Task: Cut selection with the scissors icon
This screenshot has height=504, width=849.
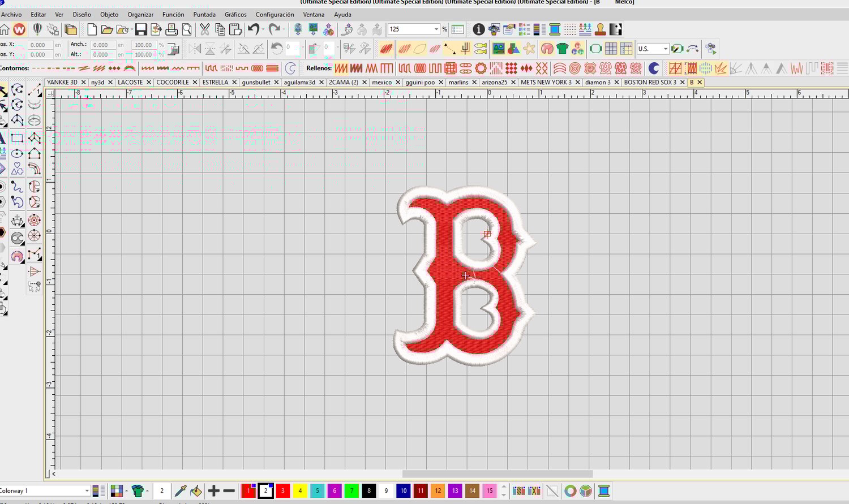Action: [x=205, y=29]
